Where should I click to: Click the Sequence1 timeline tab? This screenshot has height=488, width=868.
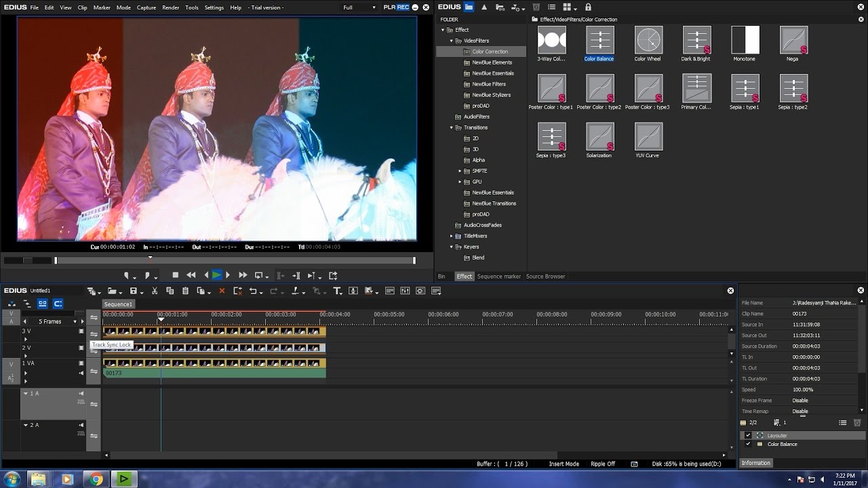click(118, 304)
